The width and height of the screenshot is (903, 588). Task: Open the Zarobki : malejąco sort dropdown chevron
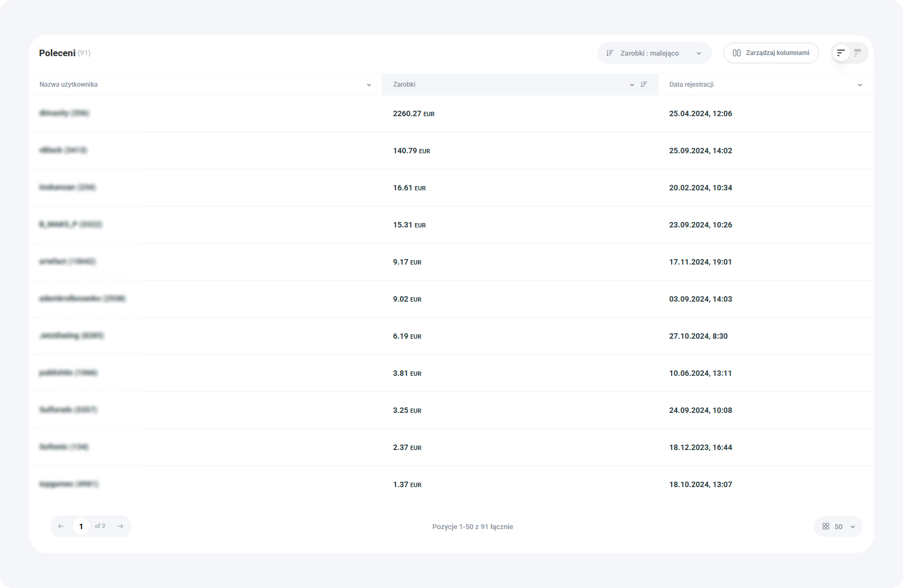point(699,53)
